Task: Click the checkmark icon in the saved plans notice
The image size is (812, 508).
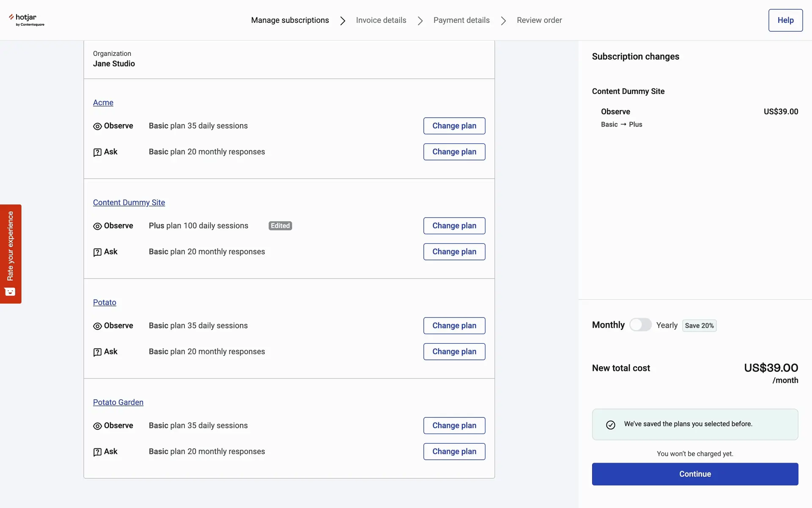Action: tap(610, 425)
